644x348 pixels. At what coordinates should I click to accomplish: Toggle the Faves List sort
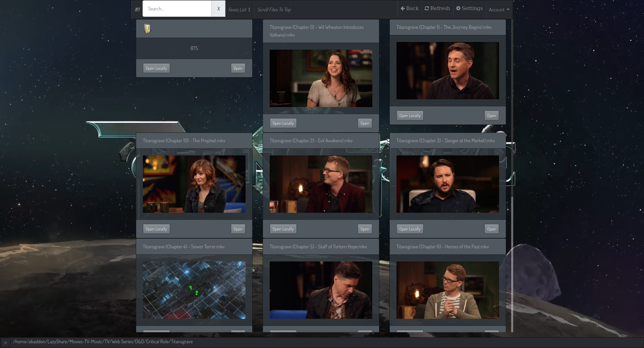239,10
